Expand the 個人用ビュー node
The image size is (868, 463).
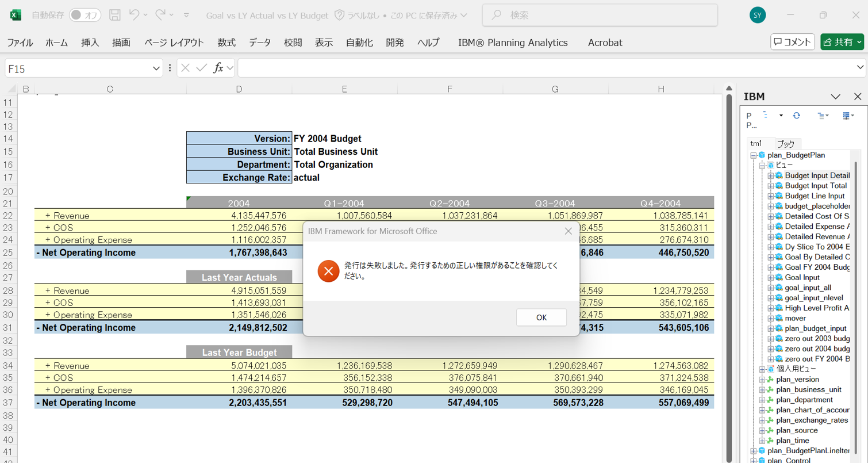tap(762, 369)
